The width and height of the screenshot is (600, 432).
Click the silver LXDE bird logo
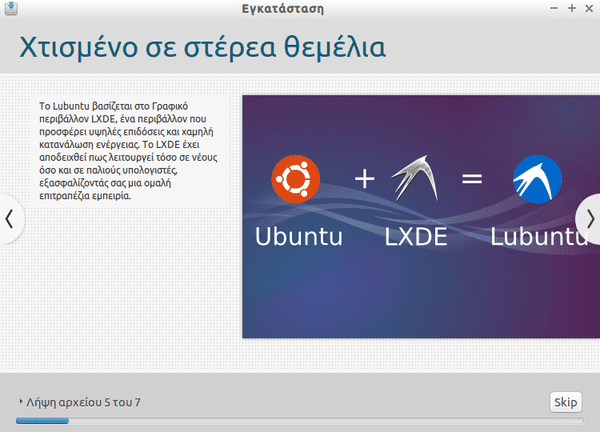(416, 178)
